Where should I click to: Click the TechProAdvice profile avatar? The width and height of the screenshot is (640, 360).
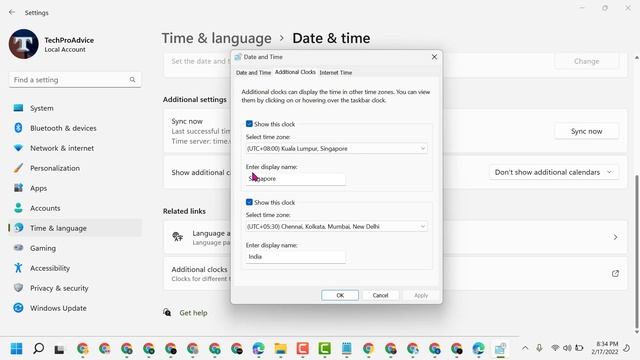[x=24, y=44]
